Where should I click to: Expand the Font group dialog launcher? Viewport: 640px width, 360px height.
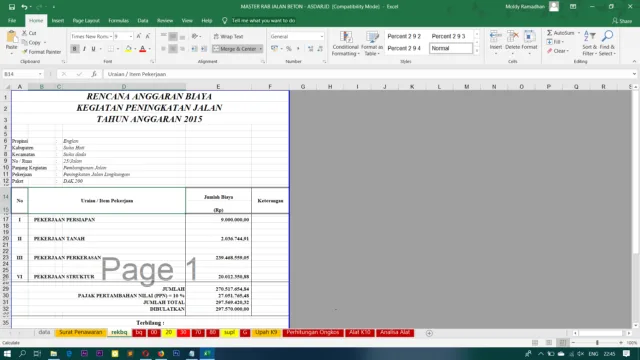(x=152, y=62)
